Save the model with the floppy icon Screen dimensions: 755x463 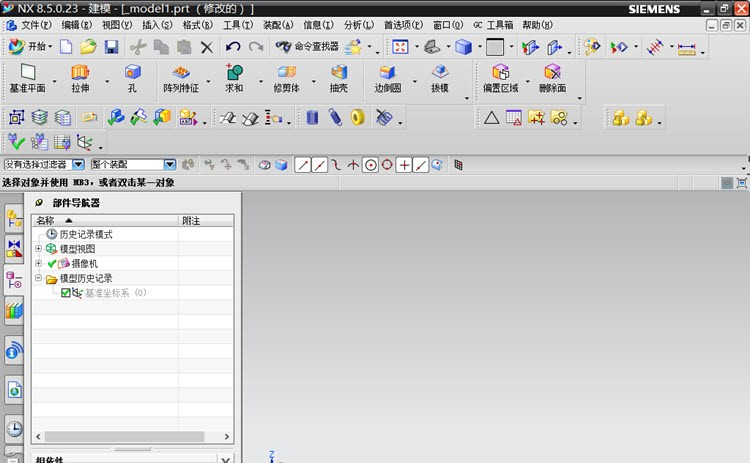[x=111, y=47]
